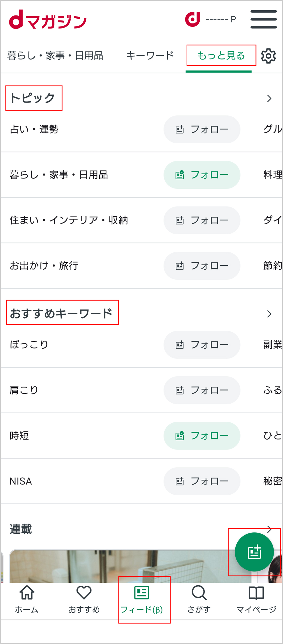Toggle follow for 時短 keyword

pos(202,436)
